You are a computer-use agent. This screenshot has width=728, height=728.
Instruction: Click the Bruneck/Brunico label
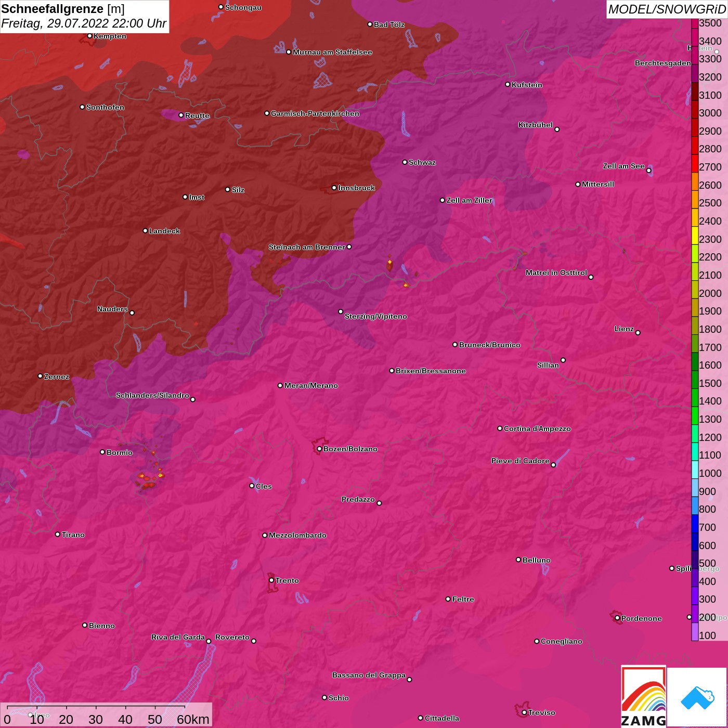click(x=489, y=345)
